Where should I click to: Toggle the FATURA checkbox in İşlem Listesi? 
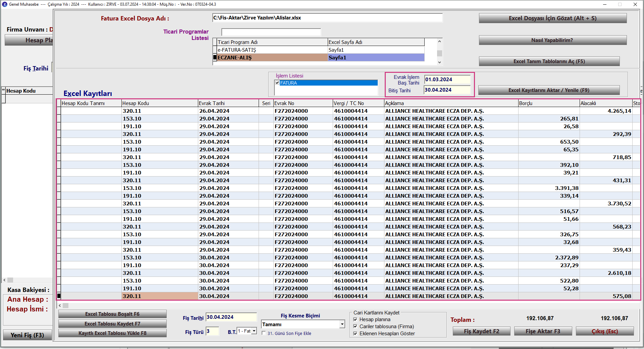(x=277, y=83)
